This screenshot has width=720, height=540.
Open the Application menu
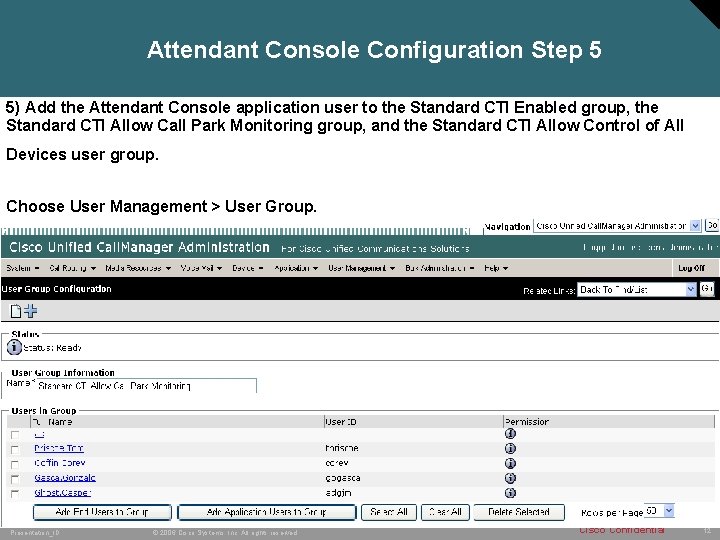[296, 268]
